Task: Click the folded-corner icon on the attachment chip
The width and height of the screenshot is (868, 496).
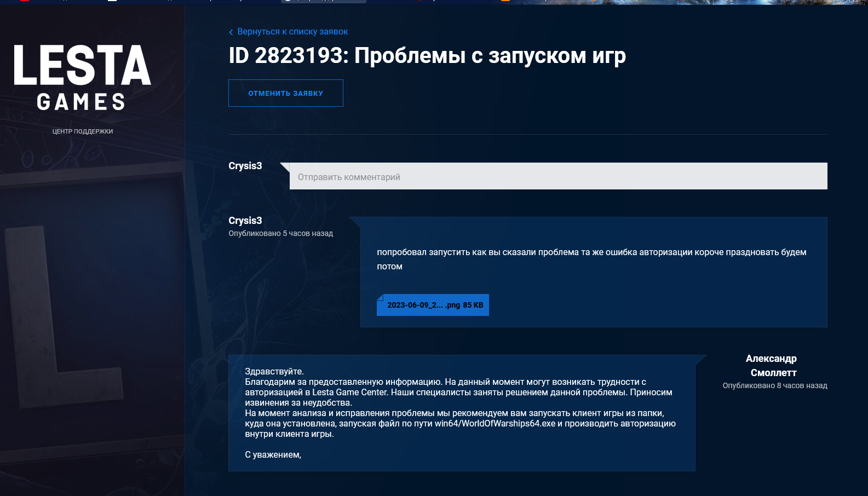Action: point(381,298)
